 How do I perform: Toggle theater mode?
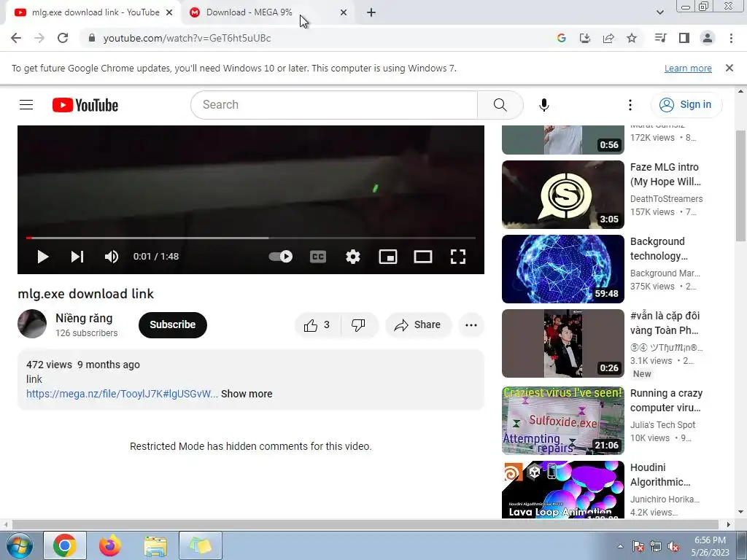click(423, 257)
